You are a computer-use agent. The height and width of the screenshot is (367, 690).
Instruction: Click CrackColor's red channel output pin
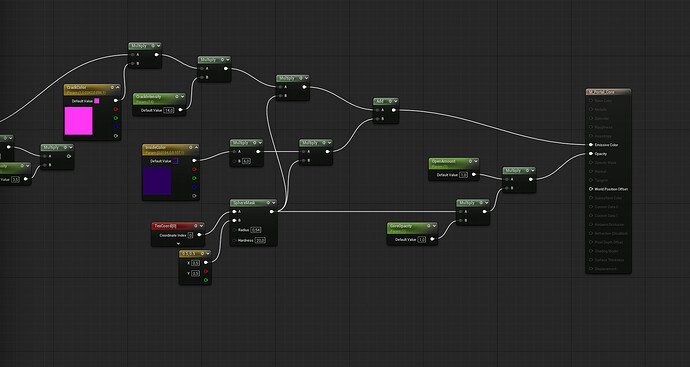pyautogui.click(x=116, y=110)
